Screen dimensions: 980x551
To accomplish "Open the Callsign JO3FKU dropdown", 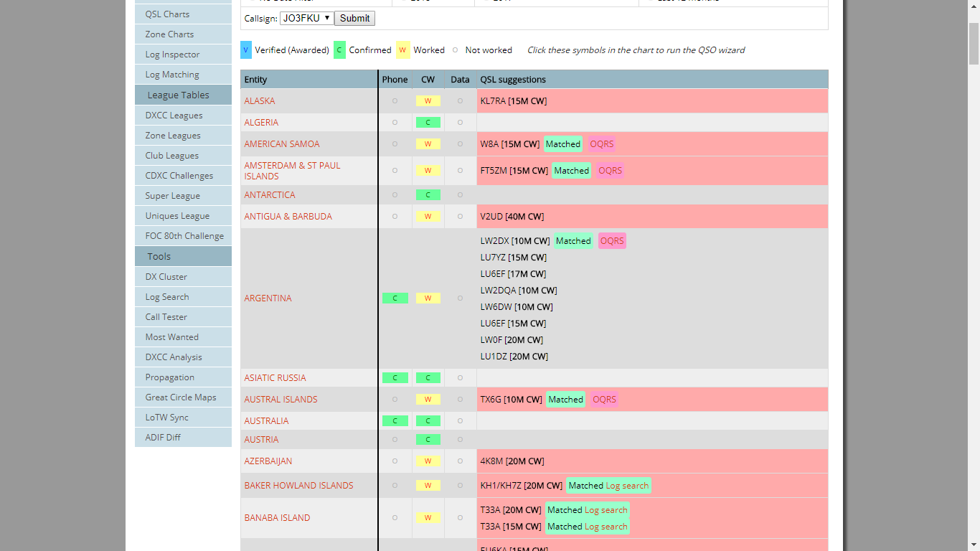I will pos(306,18).
